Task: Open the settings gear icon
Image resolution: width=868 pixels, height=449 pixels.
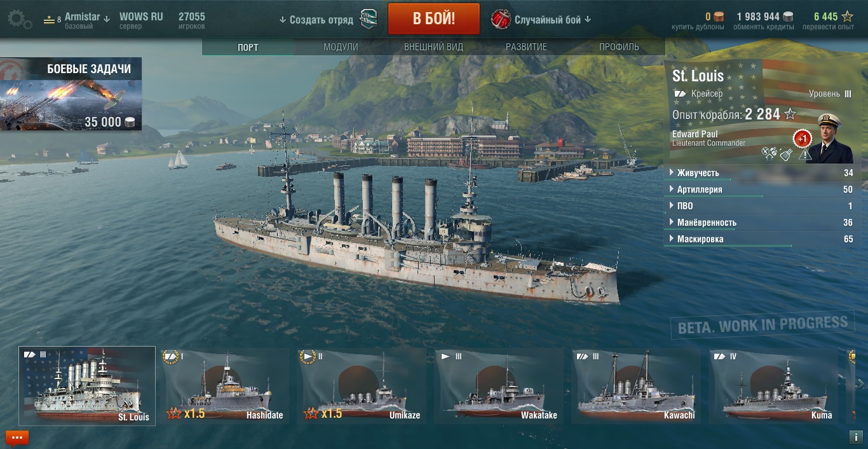Action: click(x=20, y=19)
